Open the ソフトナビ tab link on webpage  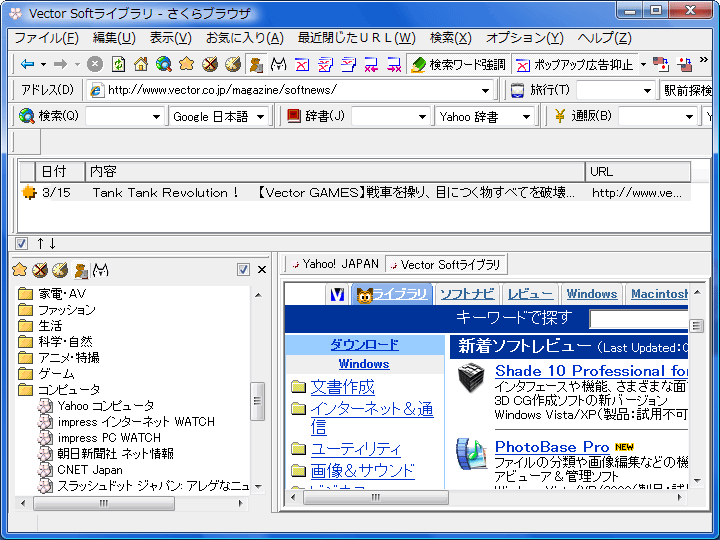coord(467,294)
